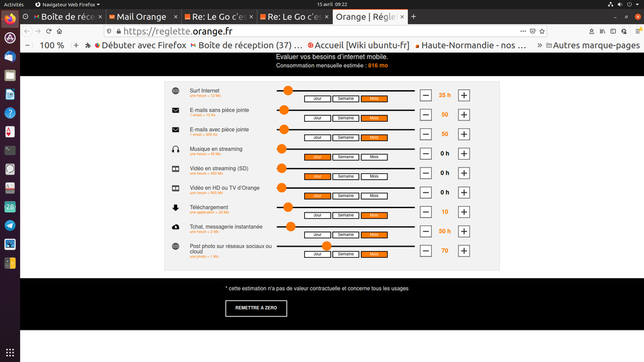Open a new tab with plus
Viewport: 644px width, 362px height.
[x=414, y=17]
